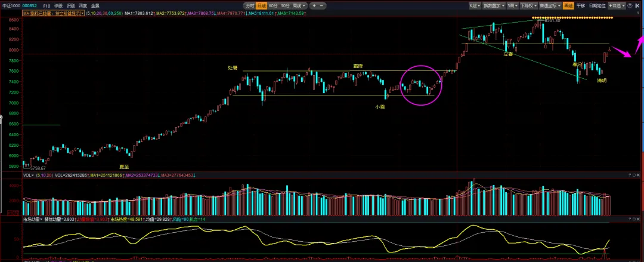
Task: Edit MA parameters (5,10,20,30,60,250)
Action: (x=104, y=14)
